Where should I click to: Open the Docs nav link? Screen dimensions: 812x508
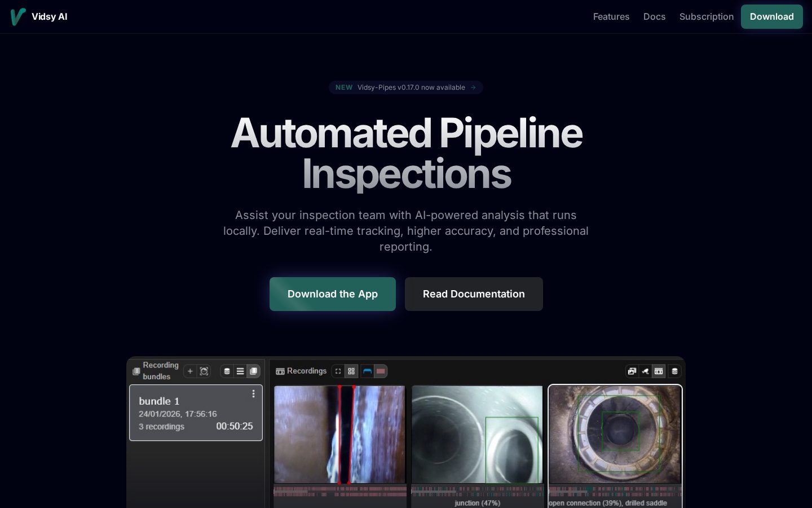(x=654, y=17)
